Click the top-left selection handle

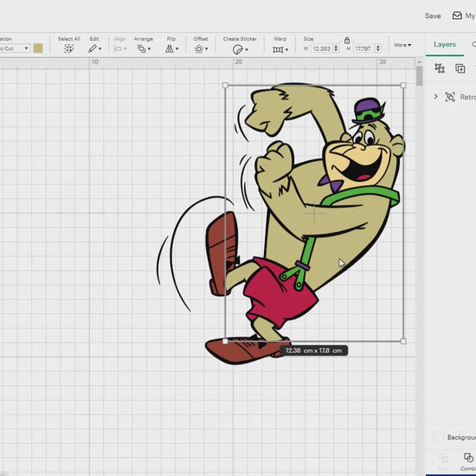pos(225,86)
